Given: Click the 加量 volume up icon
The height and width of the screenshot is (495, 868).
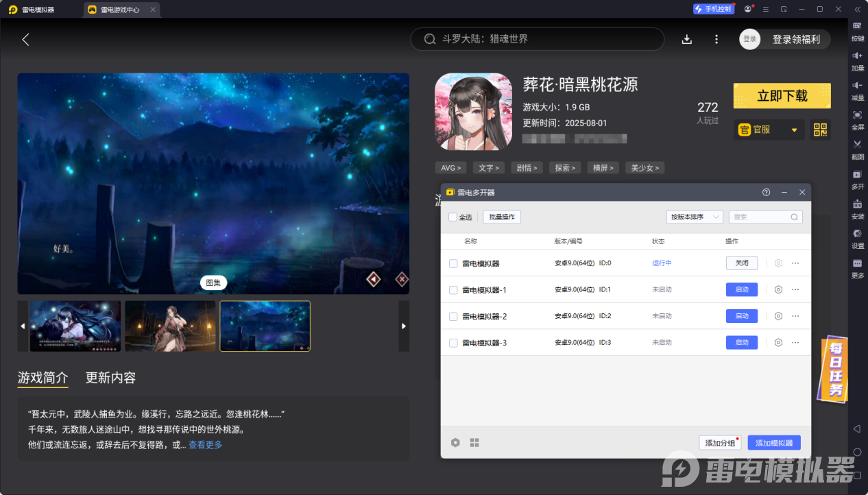Looking at the screenshot, I should coord(857,55).
